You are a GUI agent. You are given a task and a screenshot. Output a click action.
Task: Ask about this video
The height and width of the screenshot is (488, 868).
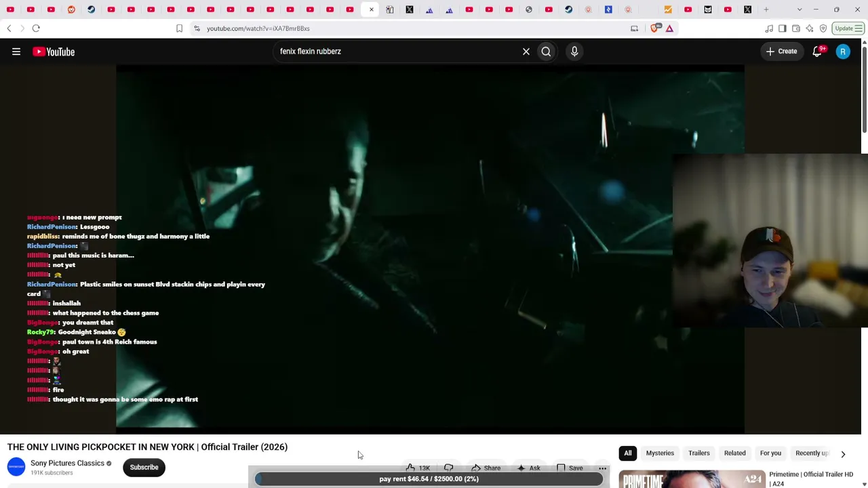click(528, 468)
